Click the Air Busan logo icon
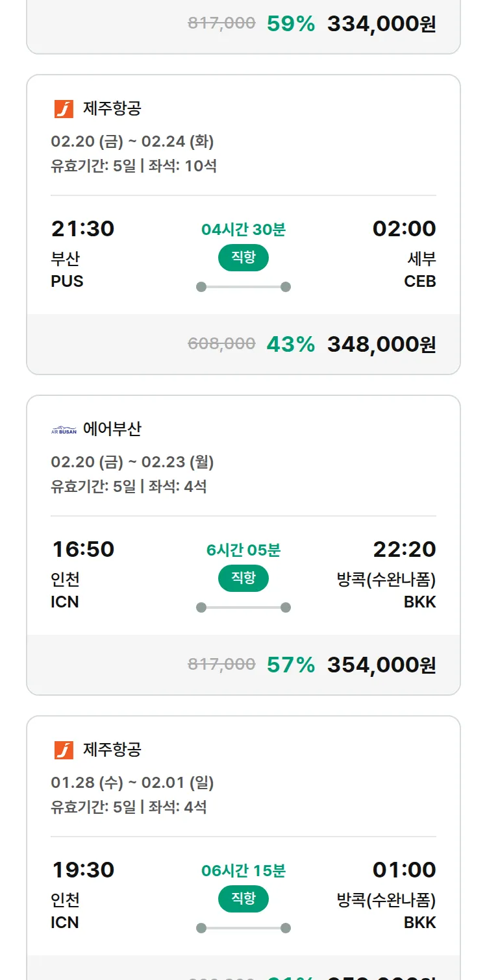 [64, 430]
